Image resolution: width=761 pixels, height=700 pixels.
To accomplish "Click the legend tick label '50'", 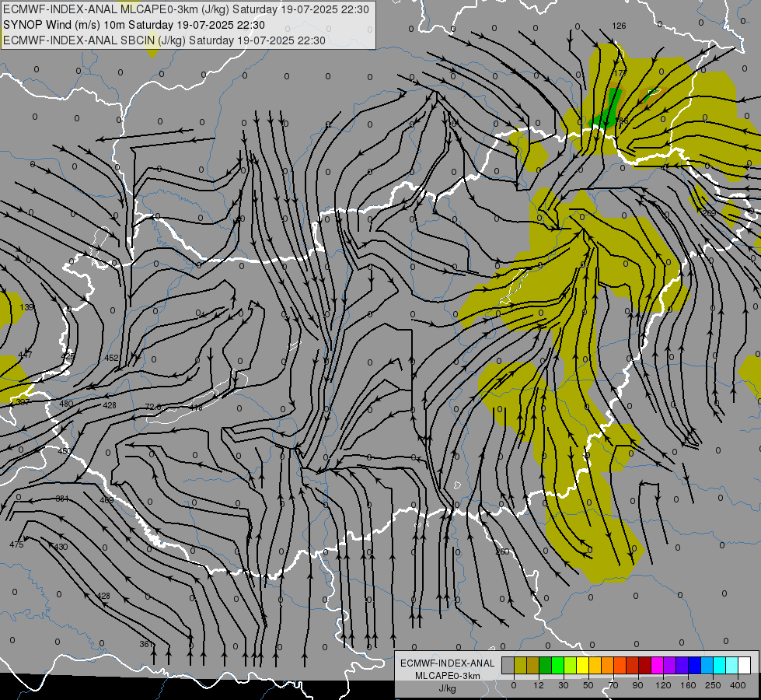I will pyautogui.click(x=588, y=685).
